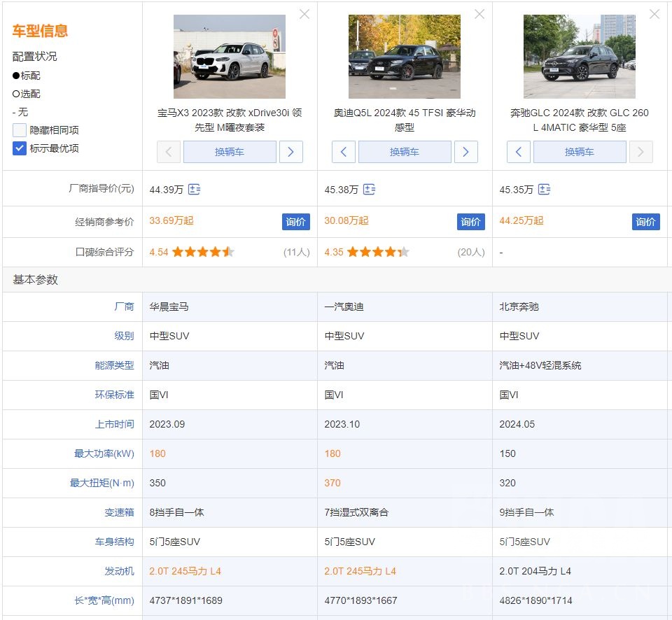Uncheck the 标示最优项 checkbox
The image size is (672, 620).
[20, 148]
